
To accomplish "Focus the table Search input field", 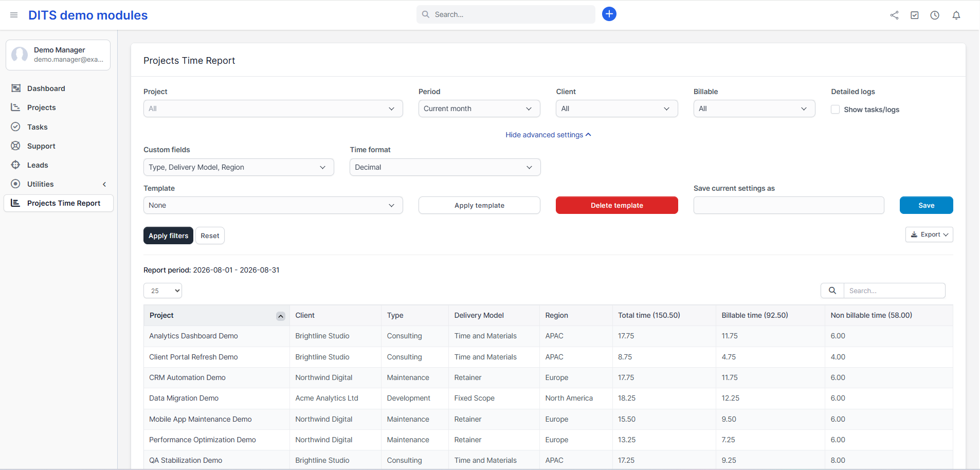I will click(x=895, y=291).
